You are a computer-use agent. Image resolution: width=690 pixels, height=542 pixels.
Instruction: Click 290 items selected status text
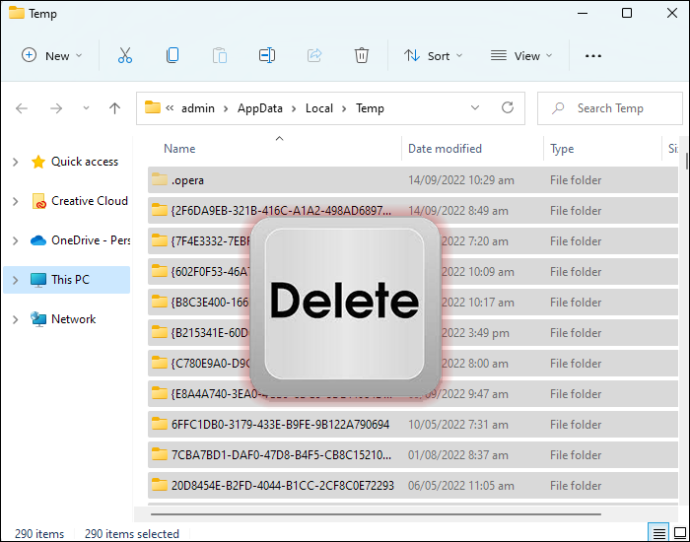point(132,534)
